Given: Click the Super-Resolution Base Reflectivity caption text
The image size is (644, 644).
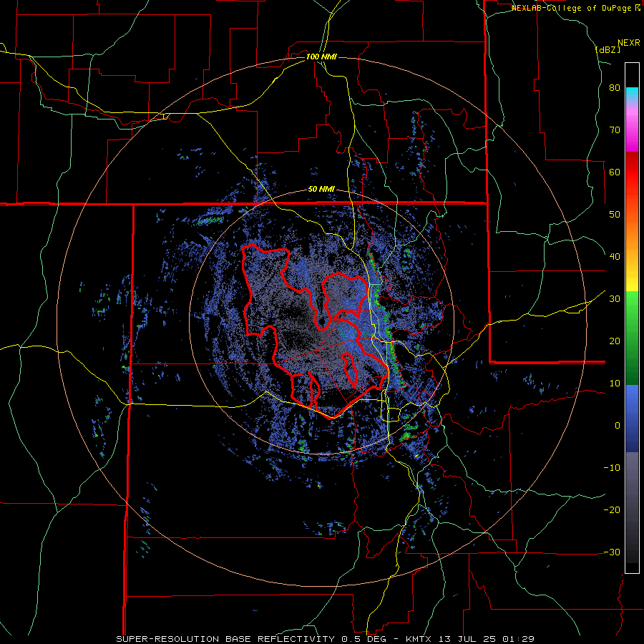Looking at the screenshot, I should [224, 639].
